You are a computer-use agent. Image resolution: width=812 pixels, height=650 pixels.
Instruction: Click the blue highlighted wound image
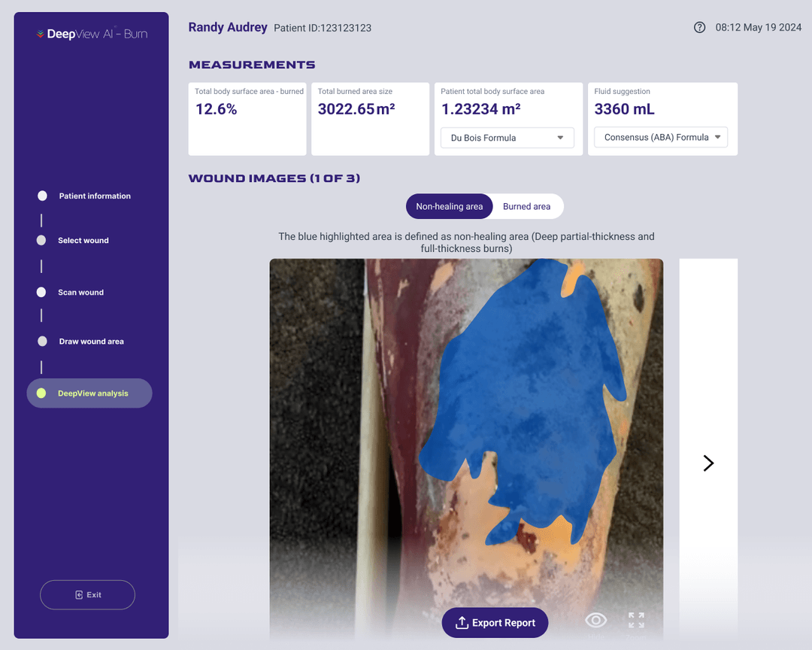466,448
